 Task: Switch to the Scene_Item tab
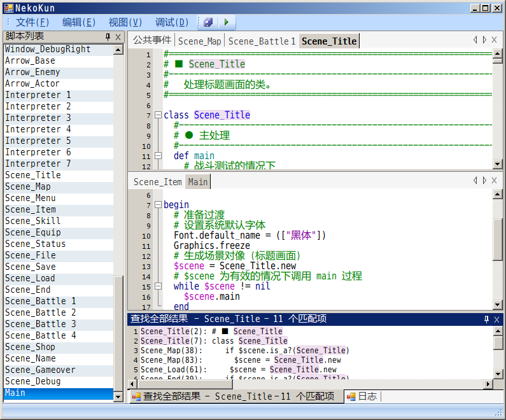point(157,182)
